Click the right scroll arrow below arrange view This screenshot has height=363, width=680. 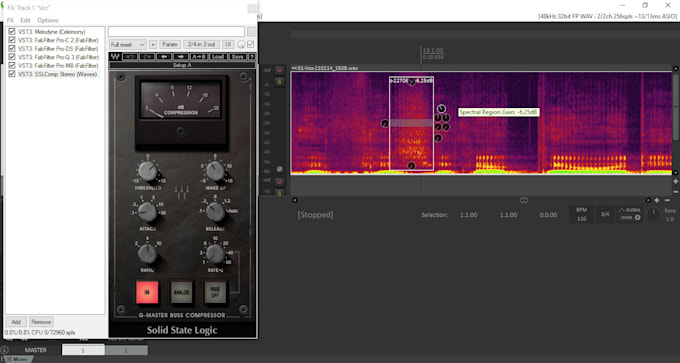[x=648, y=200]
